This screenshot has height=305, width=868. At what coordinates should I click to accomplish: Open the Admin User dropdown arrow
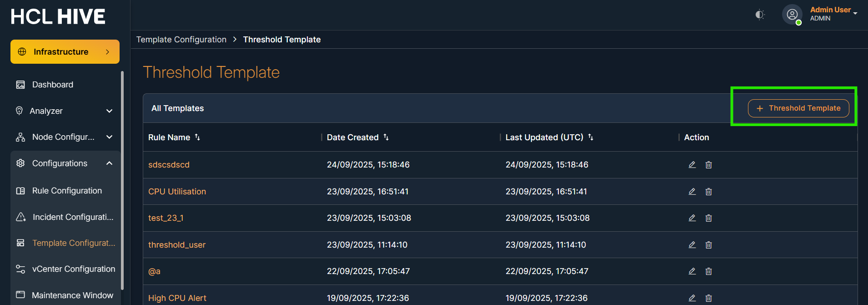tap(855, 13)
